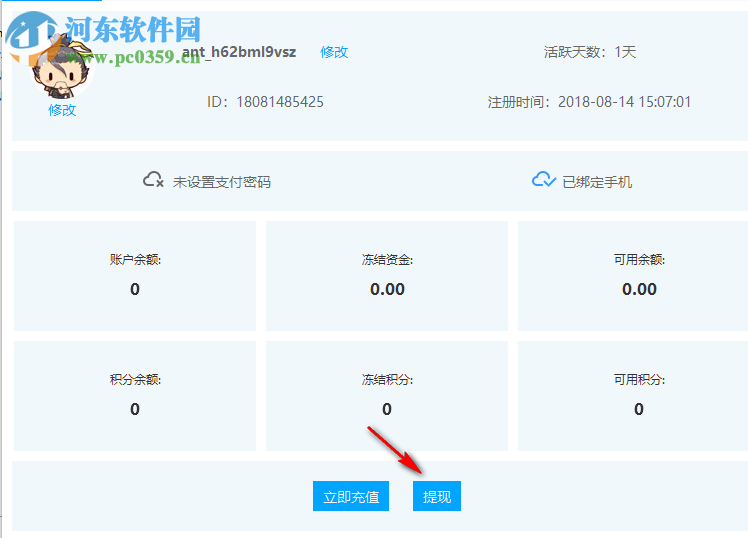This screenshot has width=748, height=538.
Task: Click the 0 value under 可用积分
Action: pos(639,409)
